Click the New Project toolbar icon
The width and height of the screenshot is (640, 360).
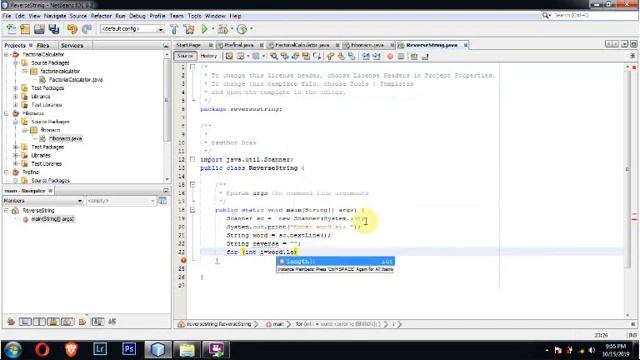(25, 29)
